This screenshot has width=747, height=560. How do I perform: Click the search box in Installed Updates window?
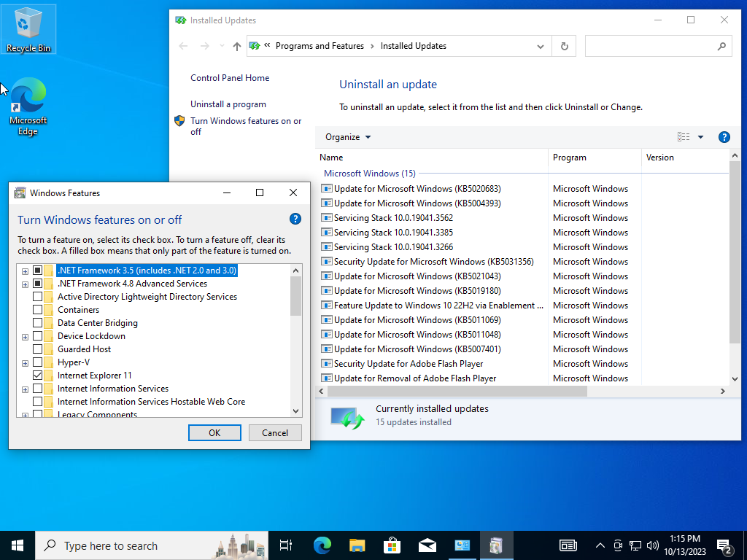(x=659, y=46)
